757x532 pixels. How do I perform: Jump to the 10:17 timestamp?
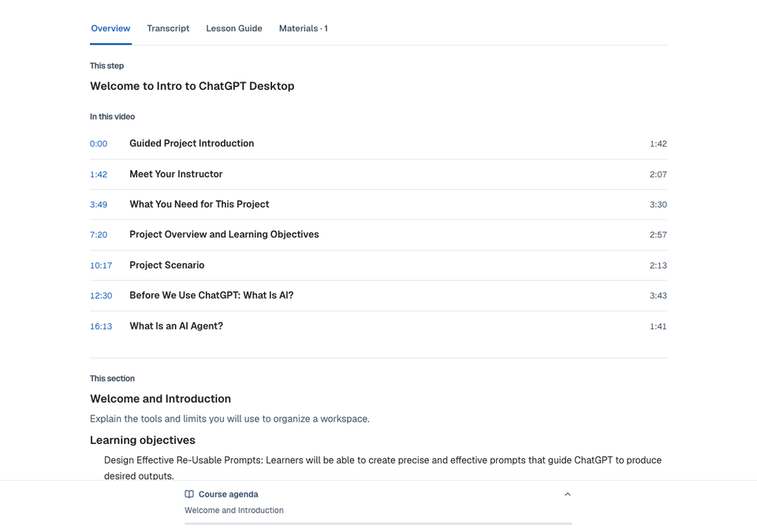point(101,266)
